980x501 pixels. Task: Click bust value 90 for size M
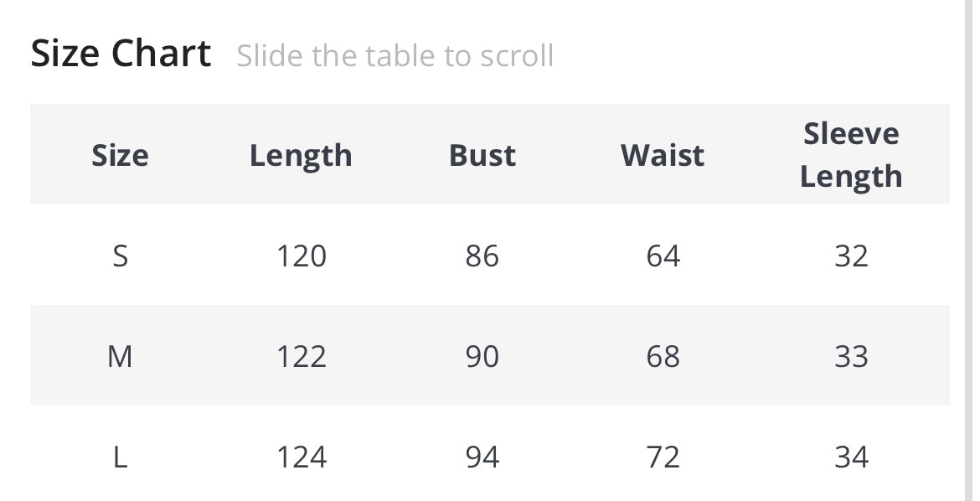click(x=482, y=357)
